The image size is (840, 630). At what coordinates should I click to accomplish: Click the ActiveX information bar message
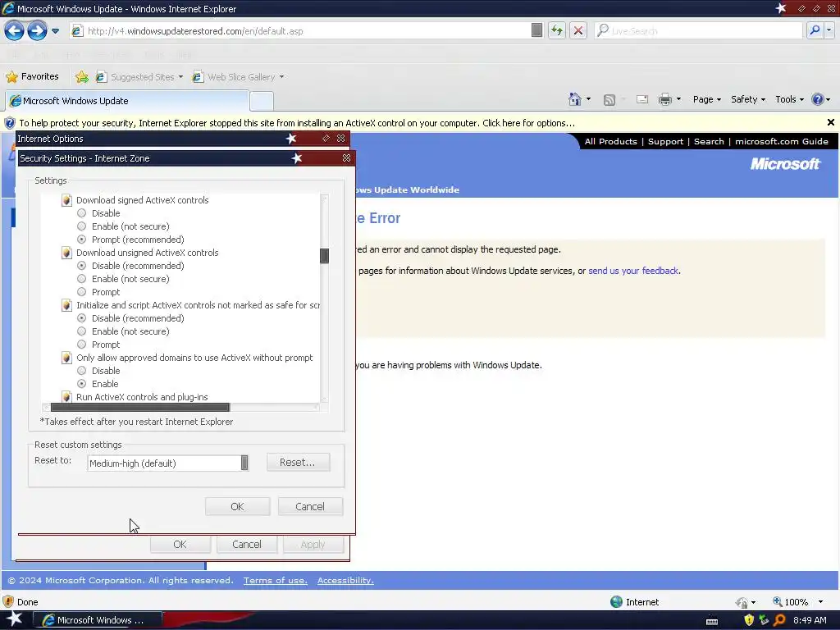[x=297, y=123]
